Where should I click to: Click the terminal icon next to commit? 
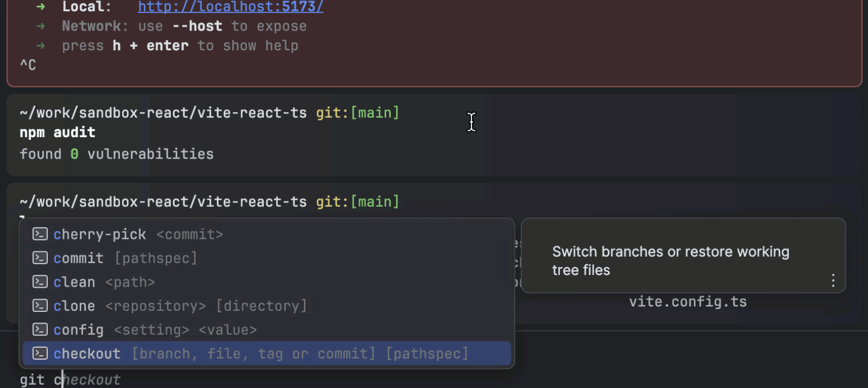pos(40,258)
